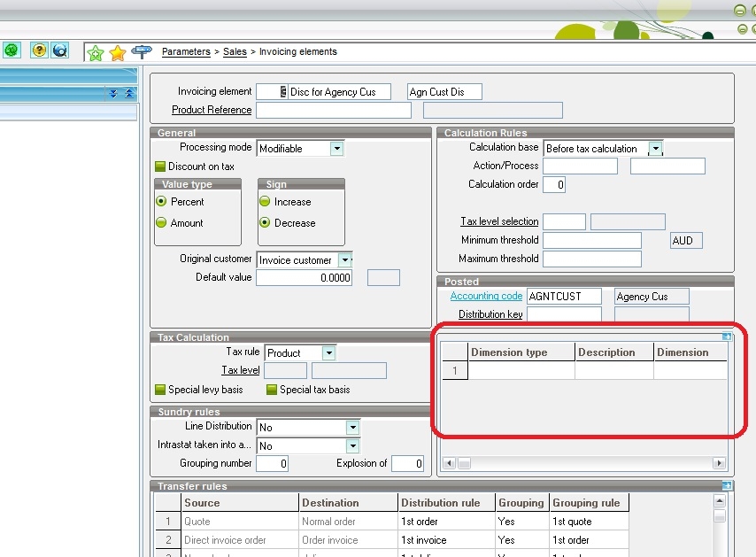Click the Tax level link label
Viewport: 756px width, 557px height.
pyautogui.click(x=241, y=370)
